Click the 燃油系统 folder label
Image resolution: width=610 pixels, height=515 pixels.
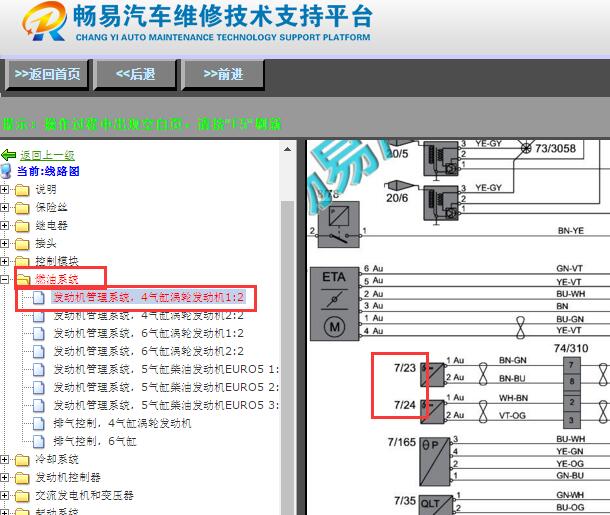[57, 279]
